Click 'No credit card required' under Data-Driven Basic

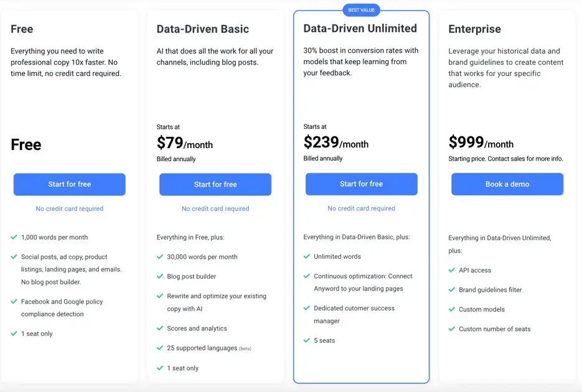pyautogui.click(x=215, y=208)
